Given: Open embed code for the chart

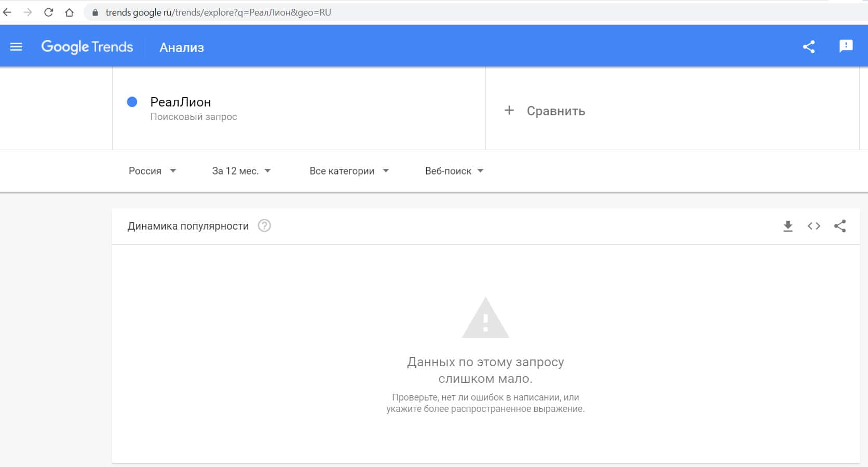Looking at the screenshot, I should click(x=813, y=226).
